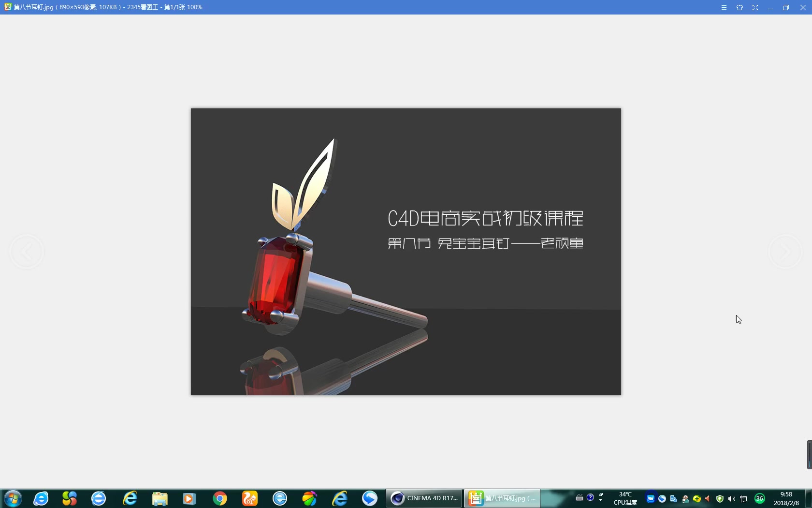Click the 2345看图王 app icon in the title bar
812x508 pixels.
(7, 7)
